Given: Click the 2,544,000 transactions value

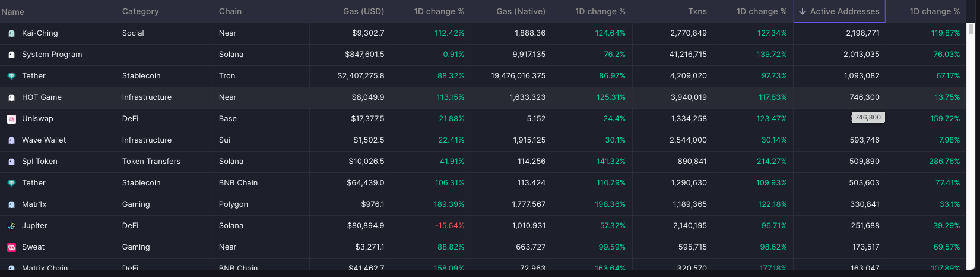Looking at the screenshot, I should (688, 140).
